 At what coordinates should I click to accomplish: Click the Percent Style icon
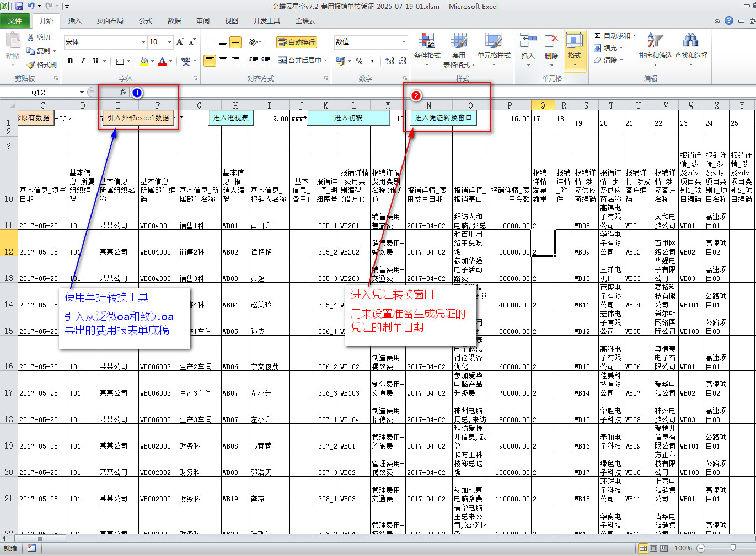pos(359,61)
